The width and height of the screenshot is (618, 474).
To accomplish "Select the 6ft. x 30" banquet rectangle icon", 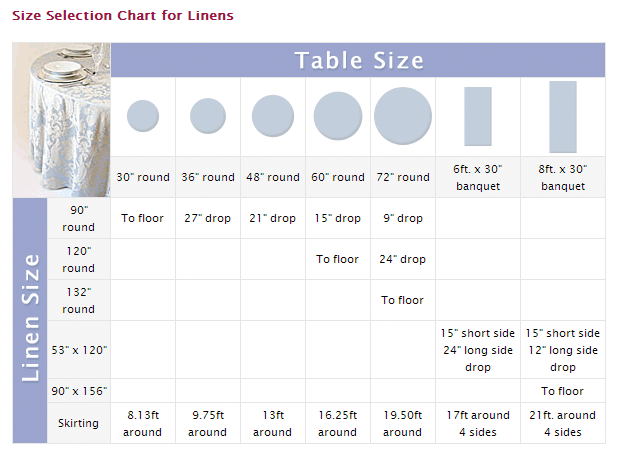I will 478,116.
